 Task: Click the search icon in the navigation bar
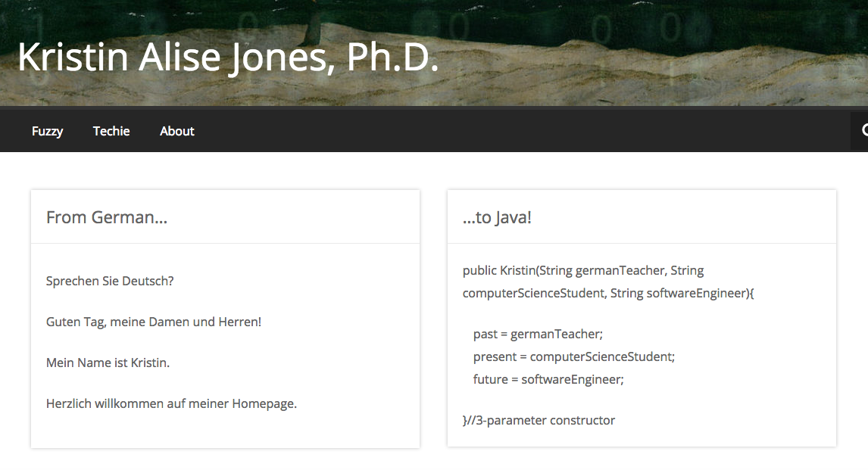[x=863, y=132]
